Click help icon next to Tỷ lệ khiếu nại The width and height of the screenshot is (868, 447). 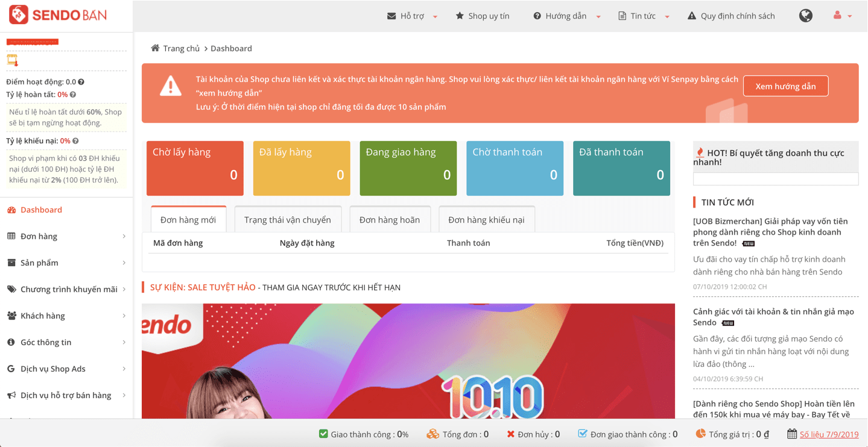pos(75,141)
